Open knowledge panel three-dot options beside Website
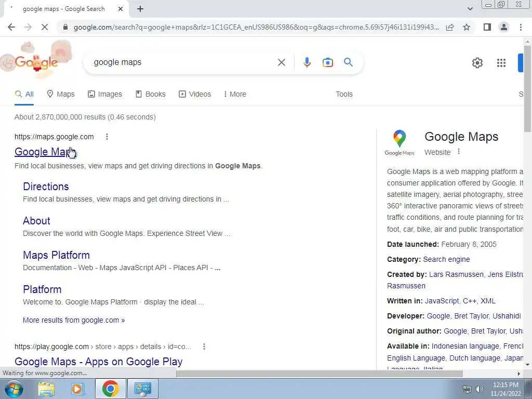Viewport: 532px width, 399px height. pos(459,152)
